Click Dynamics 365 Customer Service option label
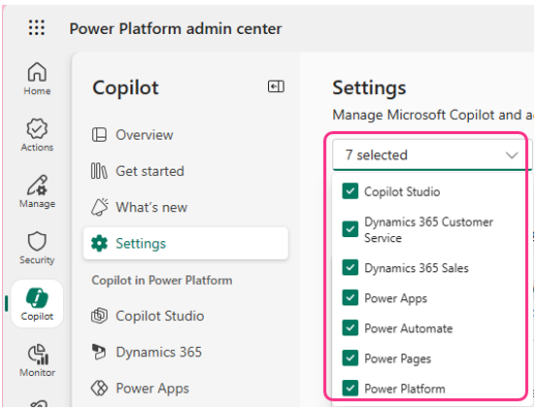Image resolution: width=536 pixels, height=410 pixels. [429, 230]
